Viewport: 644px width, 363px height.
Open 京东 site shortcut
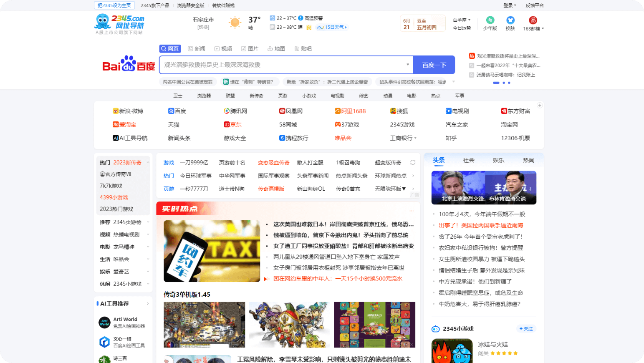tap(232, 124)
